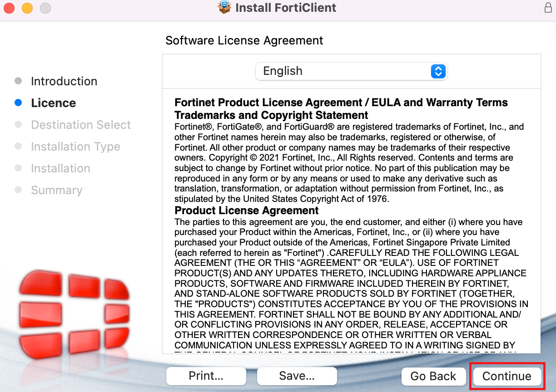Click the blue bullet beside Licence

tap(18, 103)
